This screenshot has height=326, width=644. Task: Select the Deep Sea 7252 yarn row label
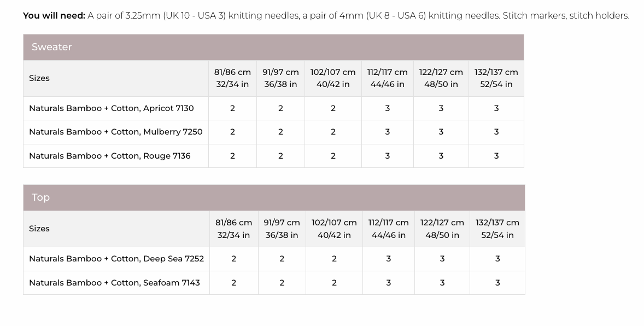[116, 259]
